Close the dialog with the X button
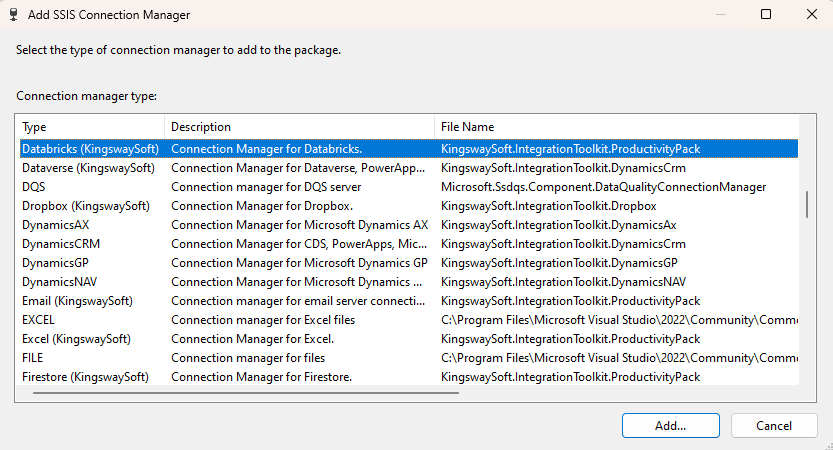Viewport: 833px width, 450px height. pyautogui.click(x=812, y=14)
